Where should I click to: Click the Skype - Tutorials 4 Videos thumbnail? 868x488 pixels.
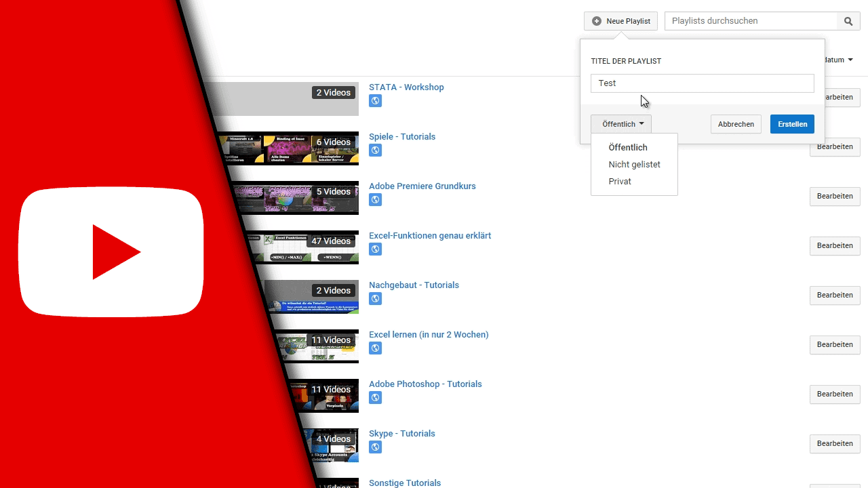[x=330, y=445]
